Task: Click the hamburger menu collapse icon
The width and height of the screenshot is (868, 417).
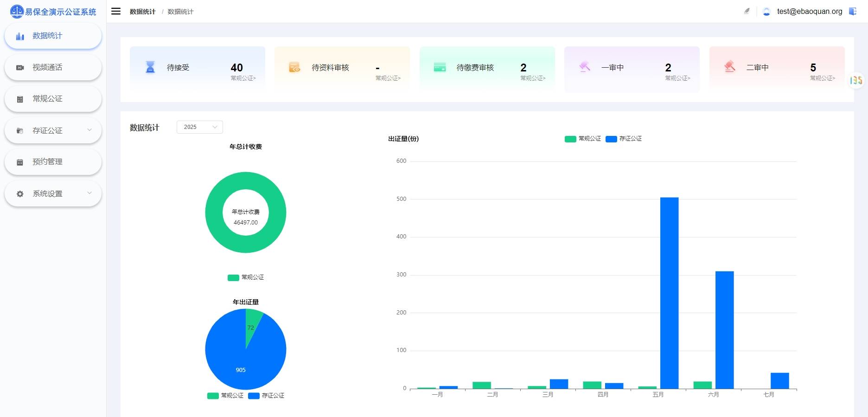Action: 116,11
